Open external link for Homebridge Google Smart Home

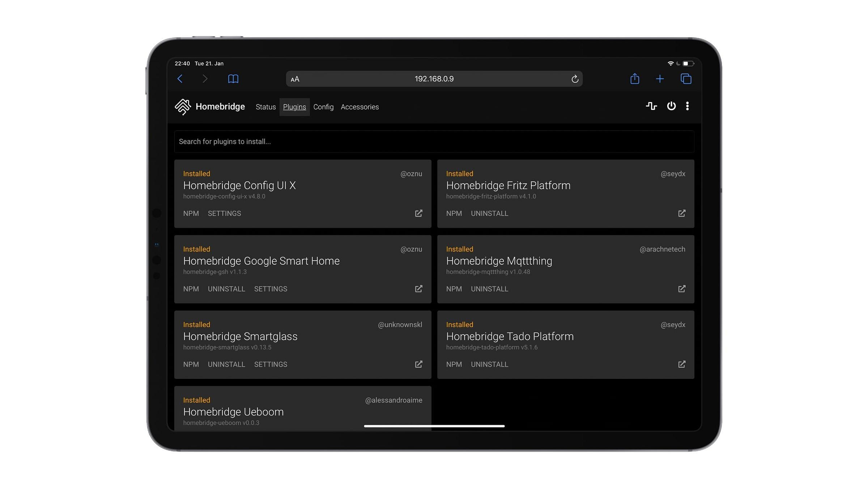(x=418, y=289)
